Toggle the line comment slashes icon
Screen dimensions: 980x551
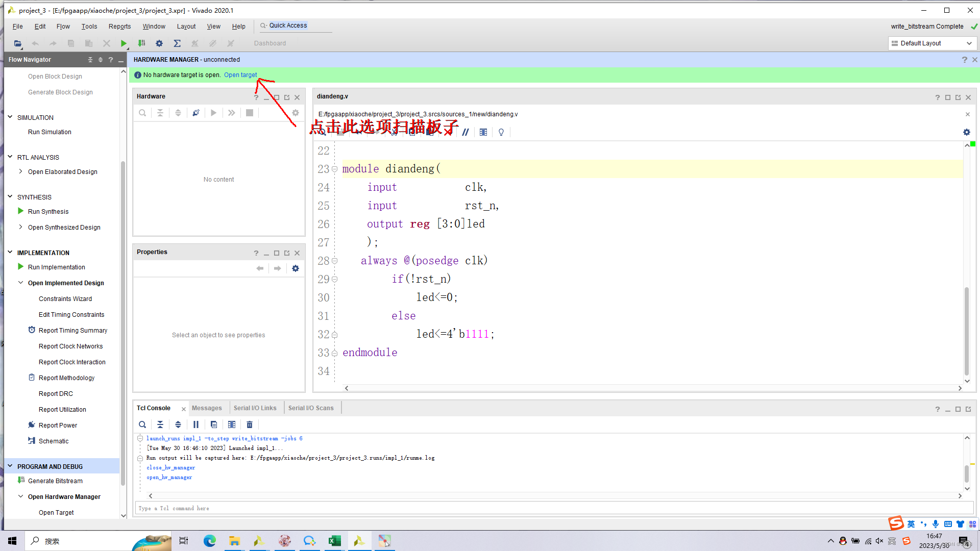click(465, 132)
